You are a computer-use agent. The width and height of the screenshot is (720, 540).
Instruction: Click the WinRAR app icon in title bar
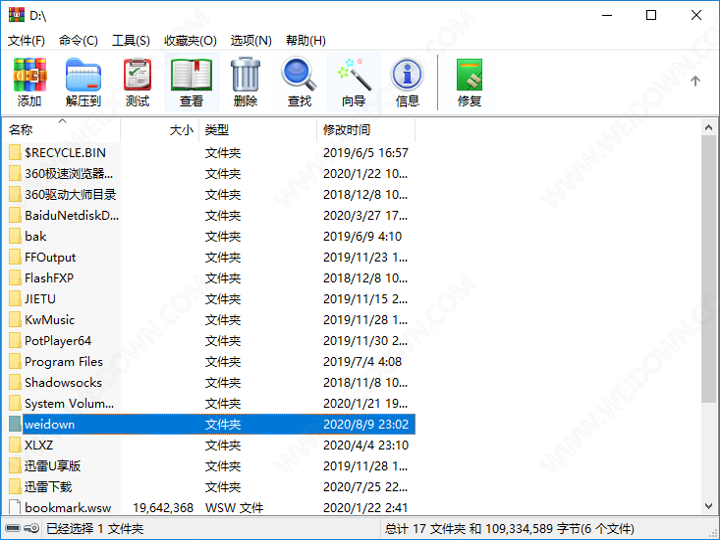click(x=17, y=15)
